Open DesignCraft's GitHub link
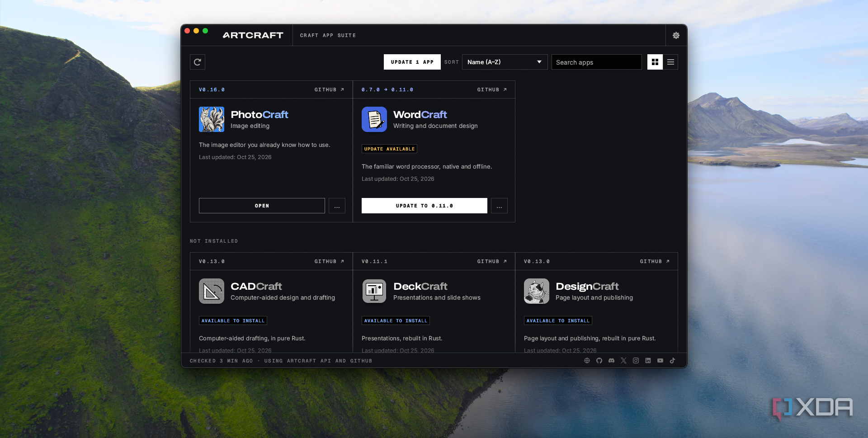This screenshot has width=868, height=438. pos(655,262)
